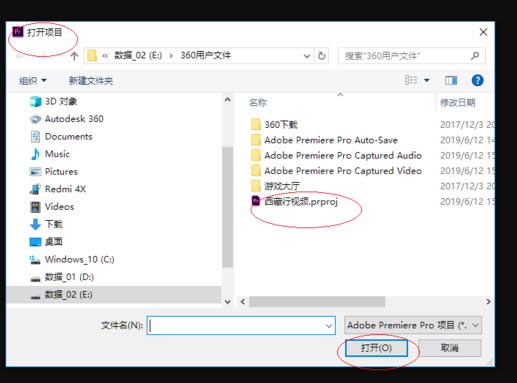Click the 取消 button
The height and width of the screenshot is (383, 517).
449,348
